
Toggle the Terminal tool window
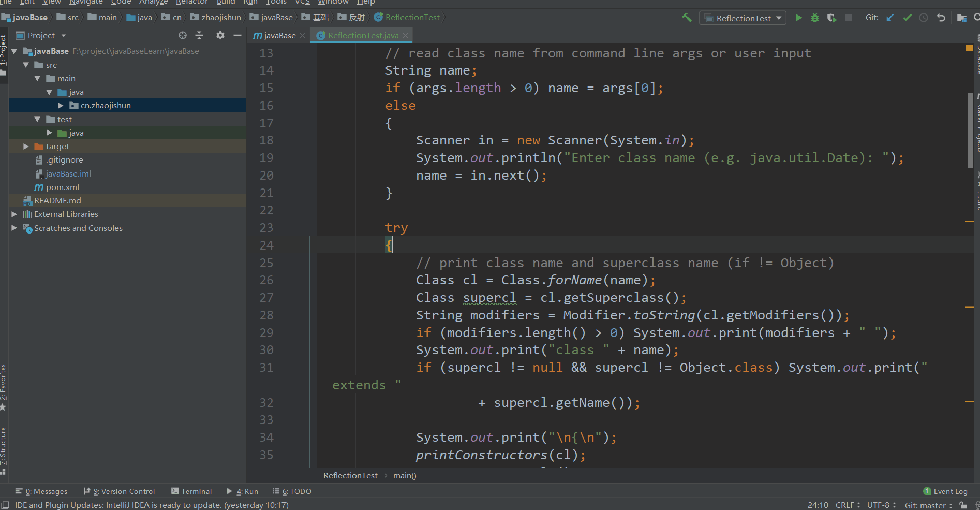[191, 491]
